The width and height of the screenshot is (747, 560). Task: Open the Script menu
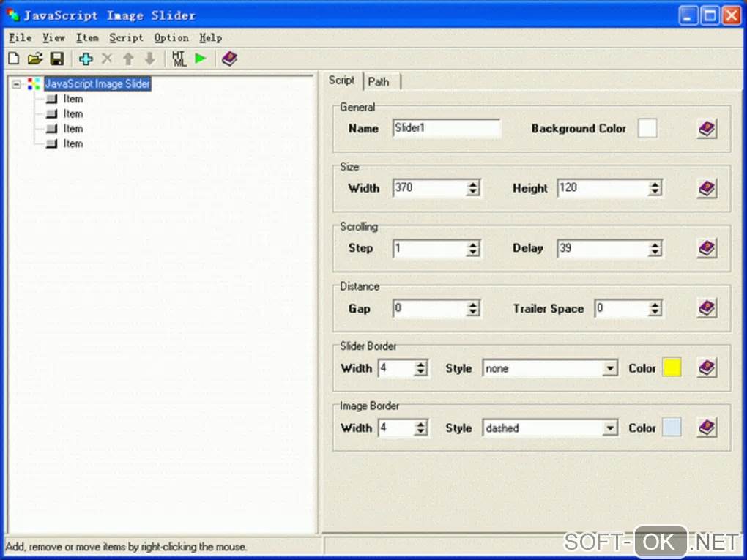point(126,37)
